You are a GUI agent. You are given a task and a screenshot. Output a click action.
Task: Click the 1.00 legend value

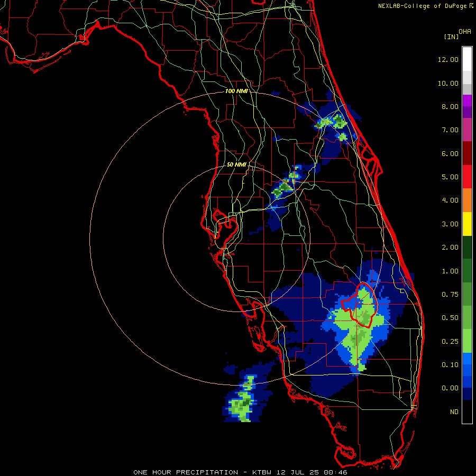(450, 271)
